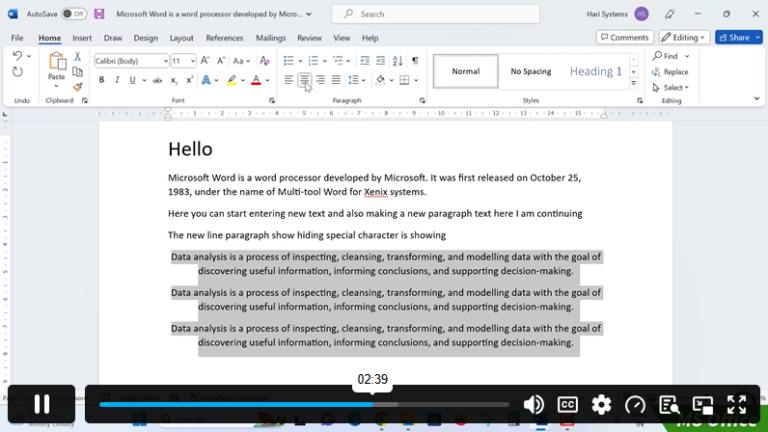The image size is (768, 432).
Task: Pause the video playback
Action: click(x=42, y=404)
